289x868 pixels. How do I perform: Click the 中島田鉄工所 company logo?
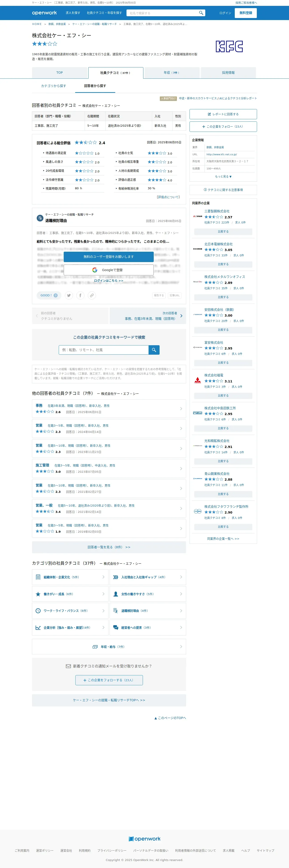coord(197,413)
